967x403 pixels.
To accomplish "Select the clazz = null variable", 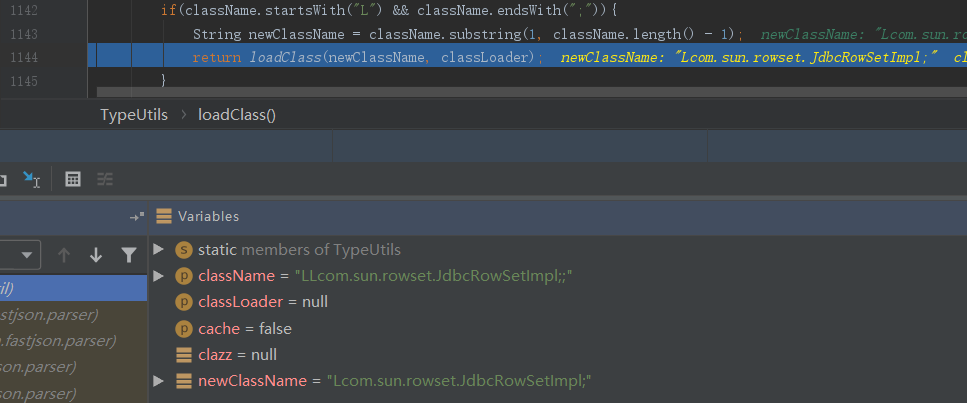I will (x=237, y=355).
